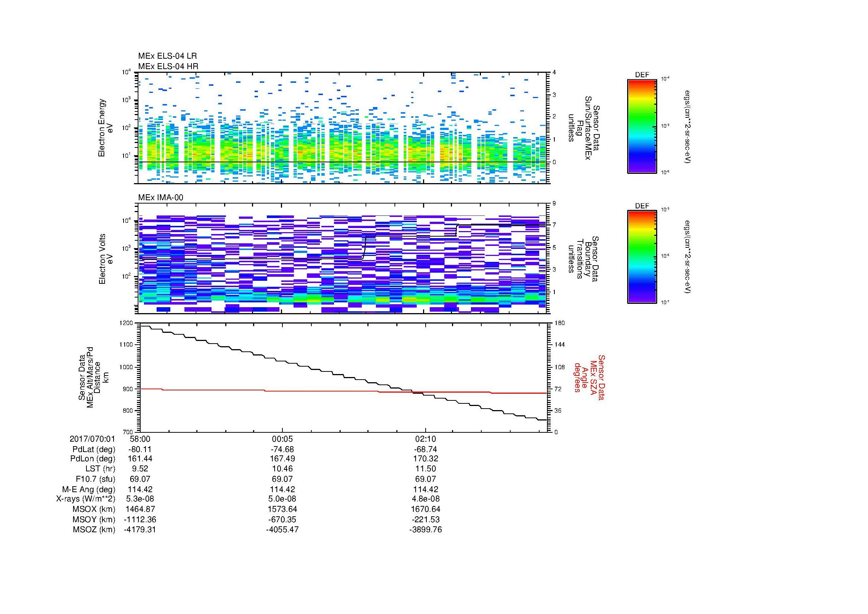Click the PdLat (deg) row label
The height and width of the screenshot is (614, 868).
[x=94, y=449]
